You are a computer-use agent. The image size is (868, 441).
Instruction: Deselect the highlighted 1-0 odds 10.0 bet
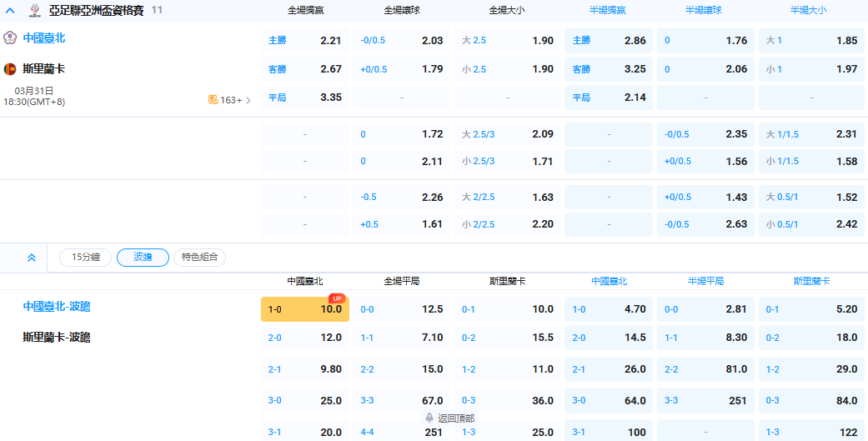click(305, 309)
